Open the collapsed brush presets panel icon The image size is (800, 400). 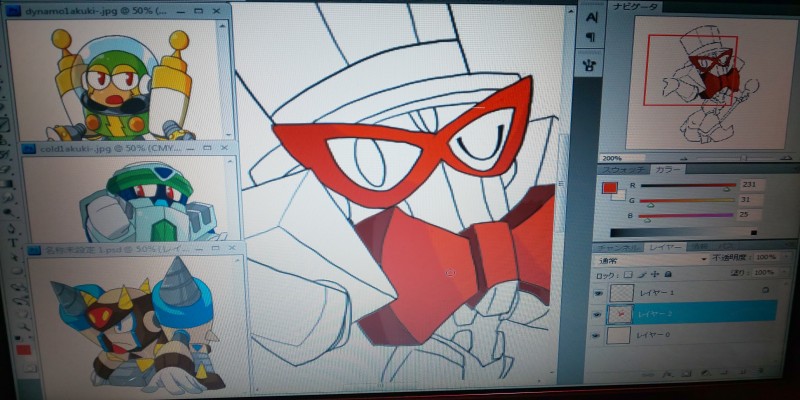pos(591,64)
